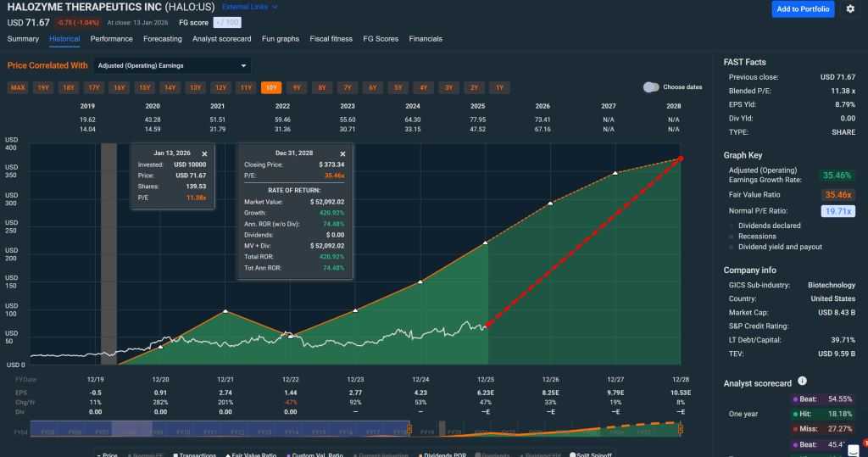
Task: Open the Performance tab
Action: pyautogui.click(x=111, y=39)
